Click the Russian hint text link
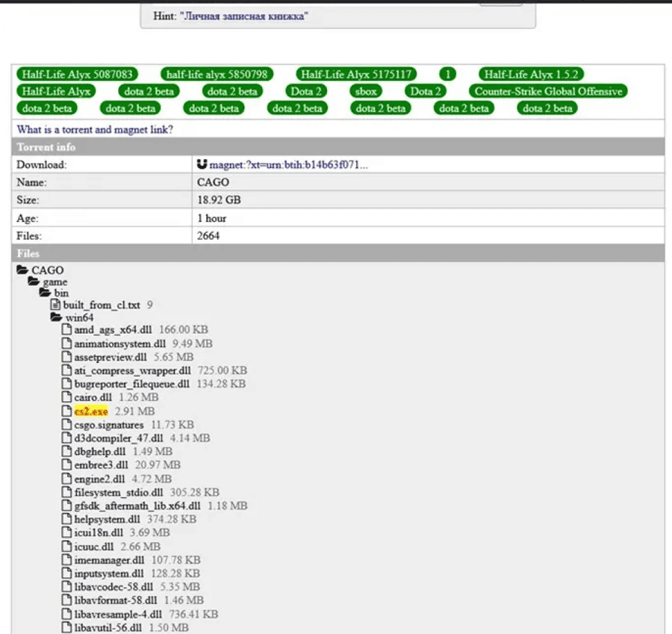Viewport: 672px width, 634px height. point(243,16)
